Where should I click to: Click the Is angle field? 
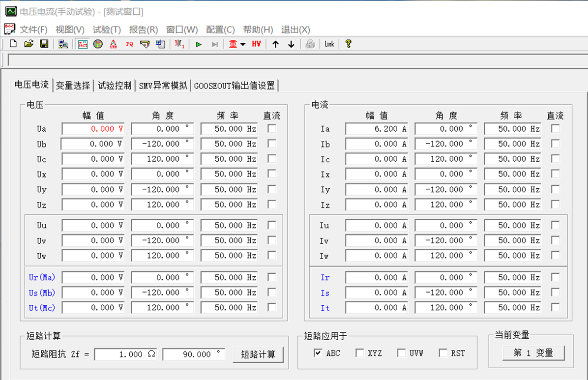point(446,292)
